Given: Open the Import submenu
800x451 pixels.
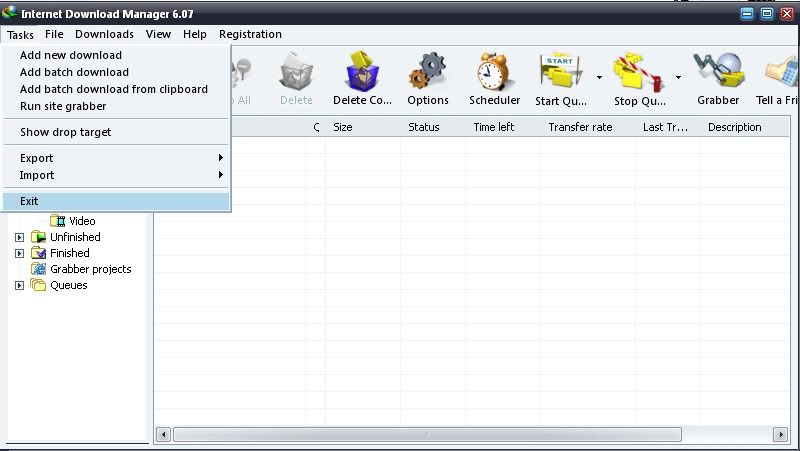Looking at the screenshot, I should [116, 175].
